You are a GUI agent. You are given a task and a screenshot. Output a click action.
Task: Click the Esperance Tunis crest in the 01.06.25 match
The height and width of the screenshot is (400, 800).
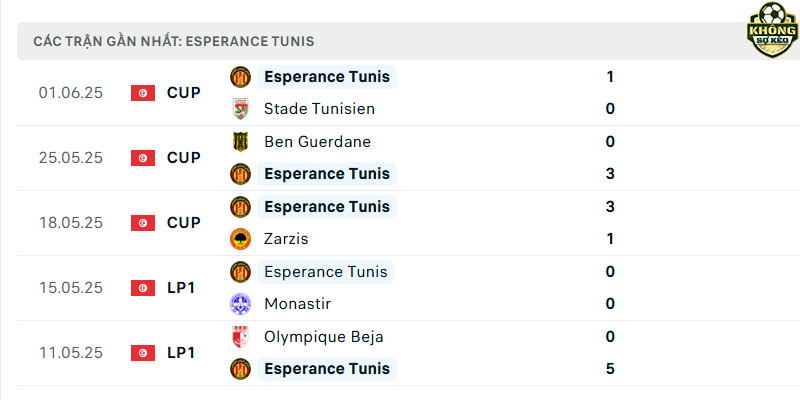pos(240,77)
